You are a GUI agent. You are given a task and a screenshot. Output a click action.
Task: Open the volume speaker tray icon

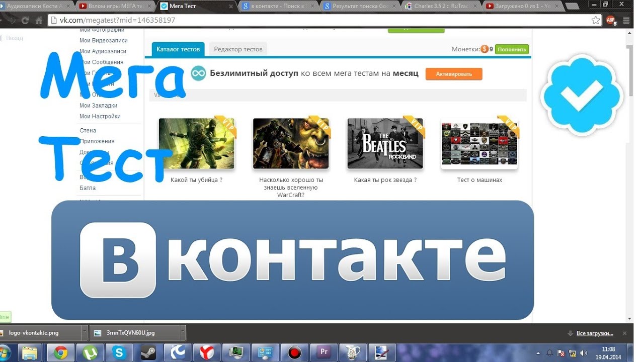point(584,353)
